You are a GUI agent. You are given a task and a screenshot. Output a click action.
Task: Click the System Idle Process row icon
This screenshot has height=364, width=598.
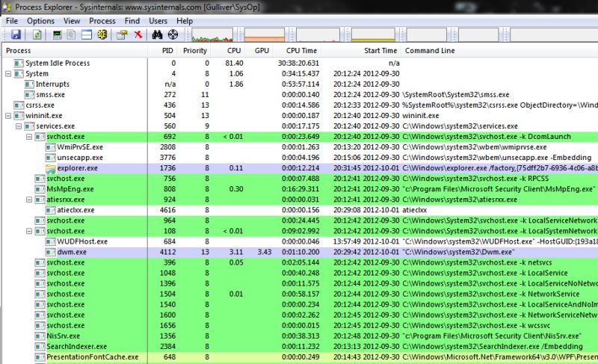[19, 64]
